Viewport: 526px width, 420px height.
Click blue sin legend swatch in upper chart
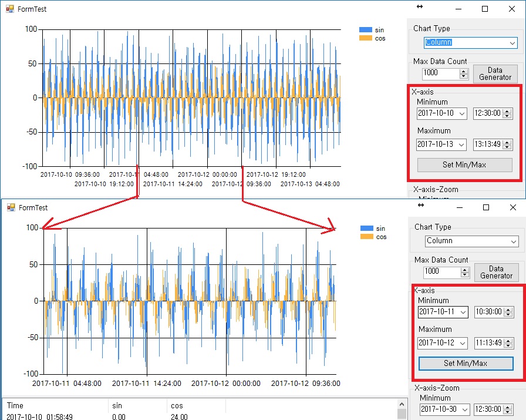click(x=365, y=30)
